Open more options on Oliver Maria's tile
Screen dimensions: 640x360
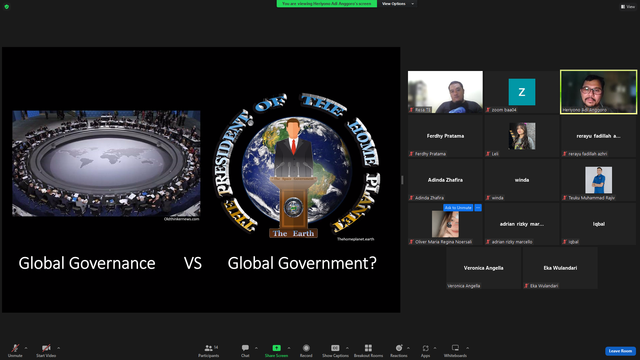[x=478, y=208]
